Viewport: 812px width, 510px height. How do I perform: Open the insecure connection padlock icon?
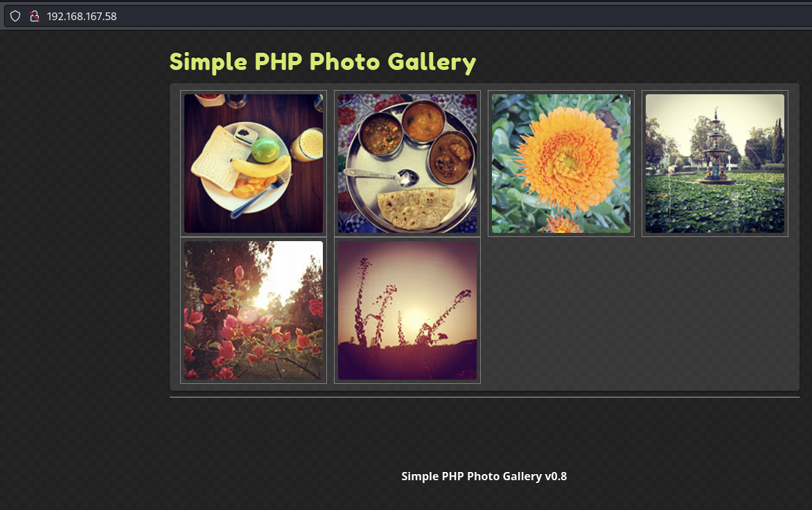point(34,16)
